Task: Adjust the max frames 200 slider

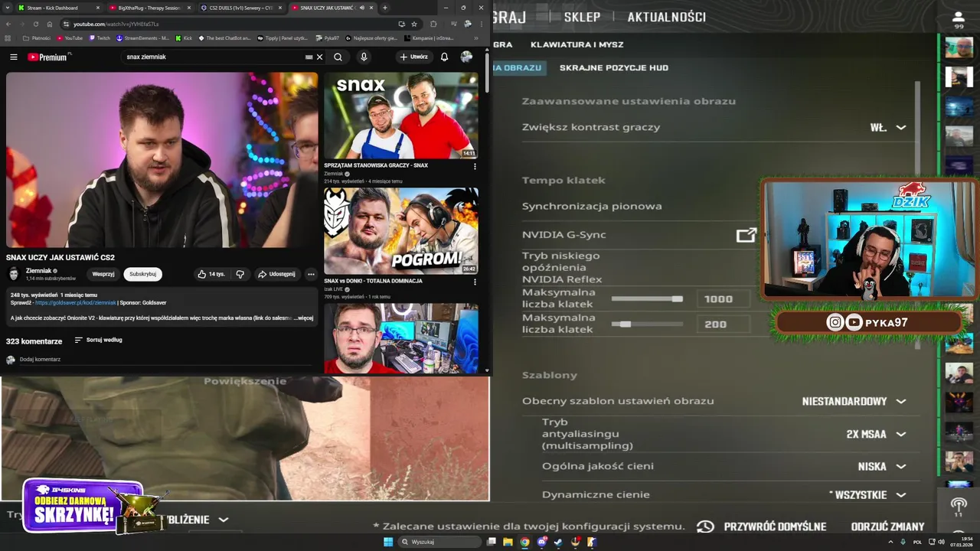Action: pos(647,324)
